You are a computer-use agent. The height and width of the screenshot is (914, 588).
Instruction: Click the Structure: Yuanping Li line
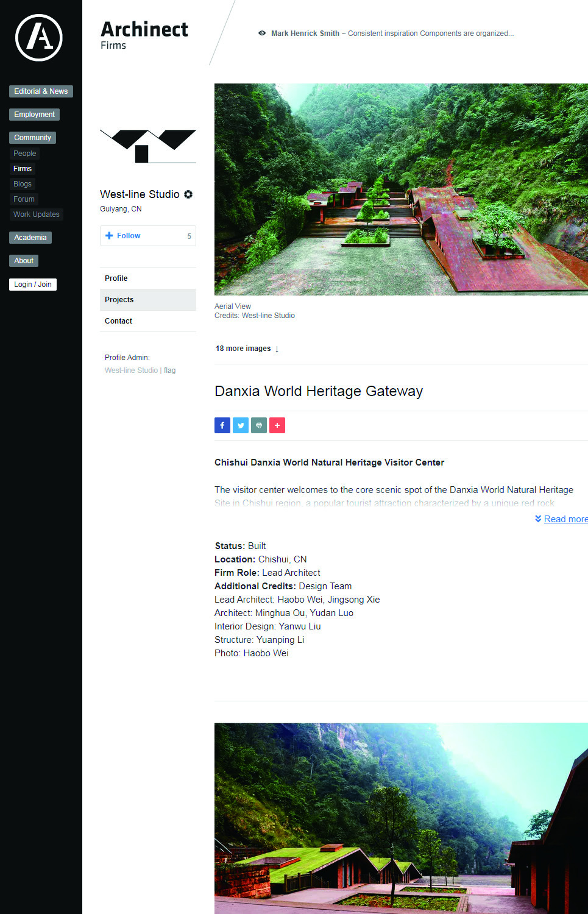260,640
